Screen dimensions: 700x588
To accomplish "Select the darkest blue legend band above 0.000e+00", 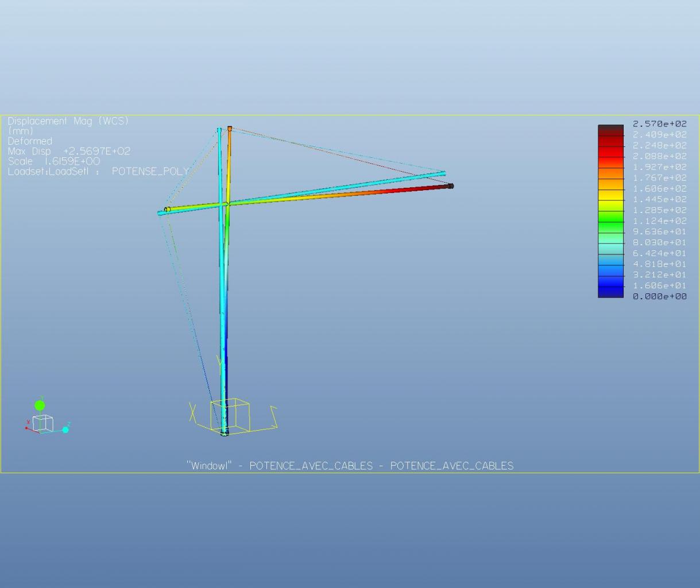I will (x=610, y=292).
